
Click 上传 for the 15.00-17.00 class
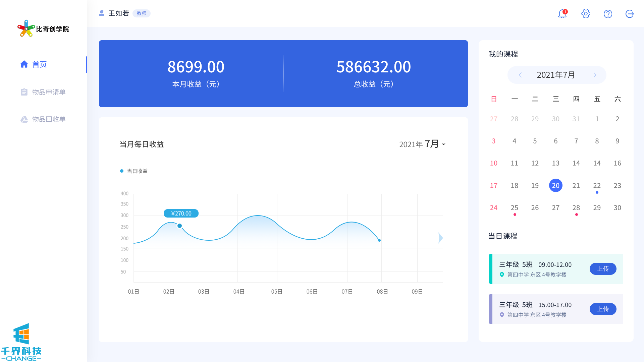point(603,309)
